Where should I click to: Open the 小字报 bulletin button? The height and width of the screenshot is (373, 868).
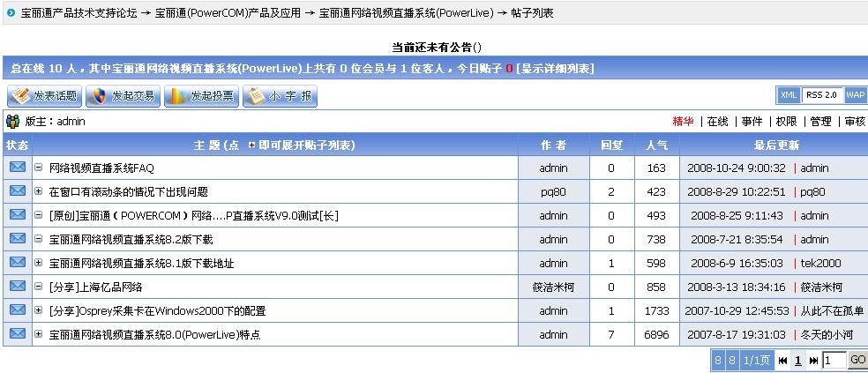pos(280,96)
